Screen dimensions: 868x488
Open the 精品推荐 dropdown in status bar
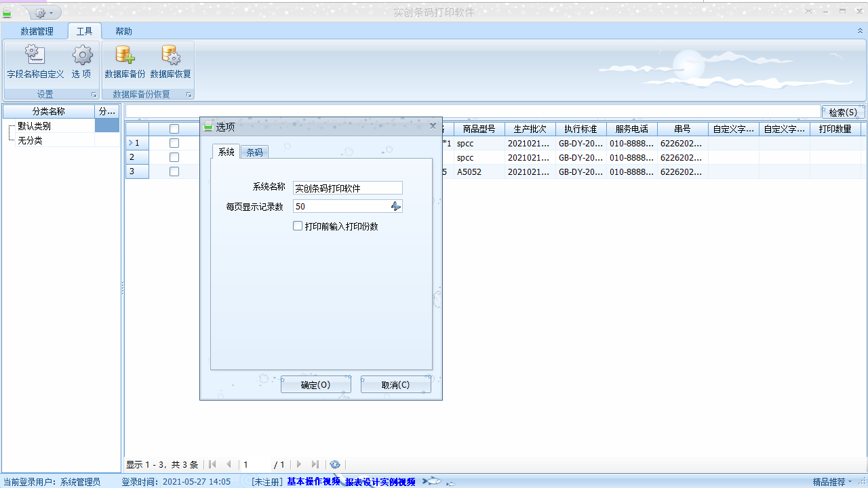[x=833, y=482]
